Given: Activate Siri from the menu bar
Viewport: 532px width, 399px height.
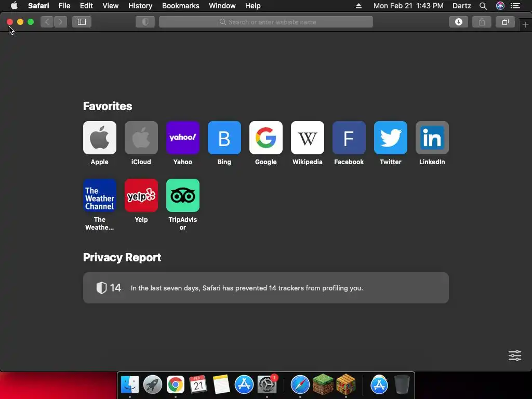Looking at the screenshot, I should [x=500, y=6].
